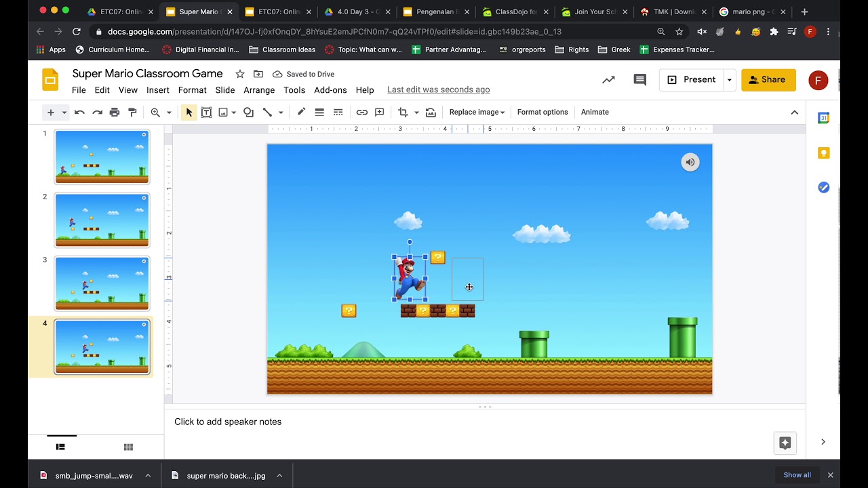Click the Insert image icon
The width and height of the screenshot is (868, 488).
pyautogui.click(x=223, y=113)
